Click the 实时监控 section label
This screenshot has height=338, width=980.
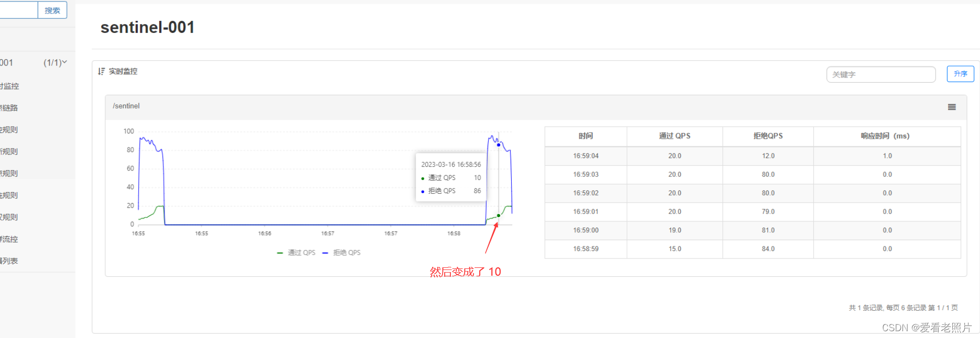(123, 71)
